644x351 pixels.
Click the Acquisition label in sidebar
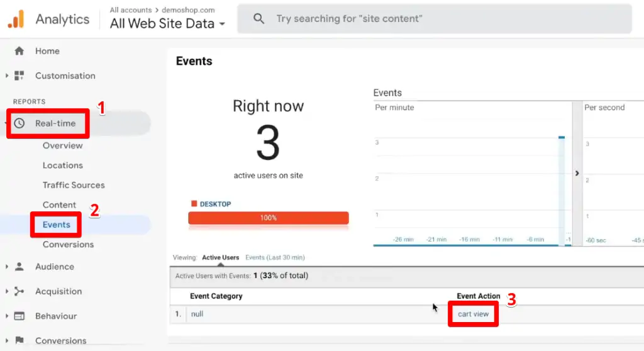(x=58, y=291)
